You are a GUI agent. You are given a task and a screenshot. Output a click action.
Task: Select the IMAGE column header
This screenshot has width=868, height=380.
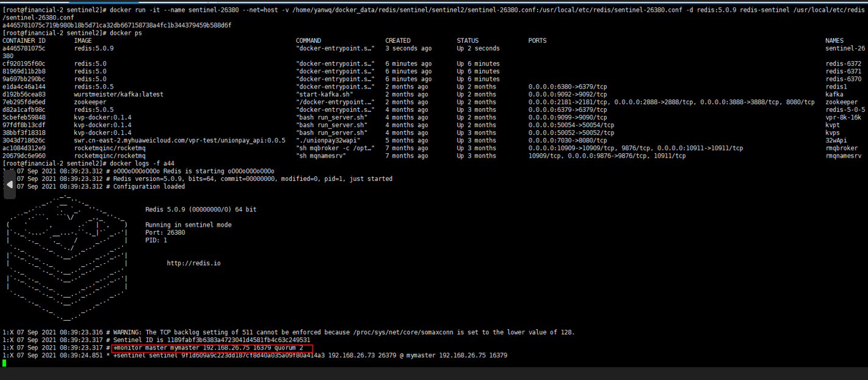click(x=83, y=41)
